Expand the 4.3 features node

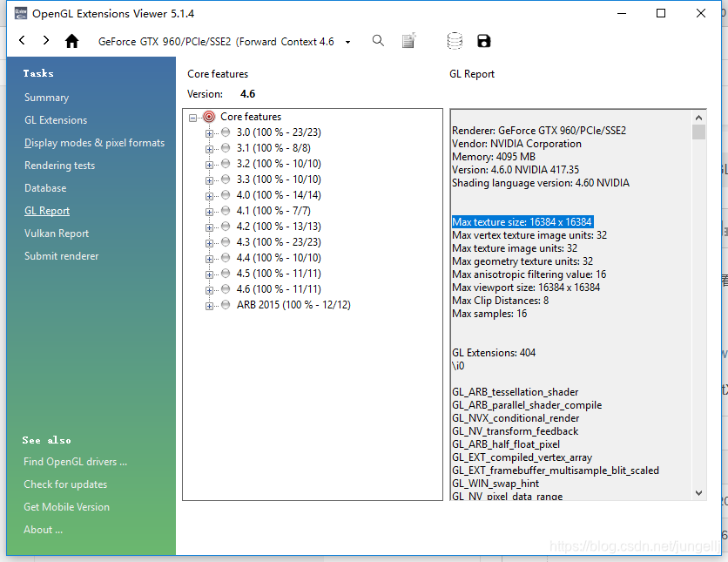coord(209,243)
